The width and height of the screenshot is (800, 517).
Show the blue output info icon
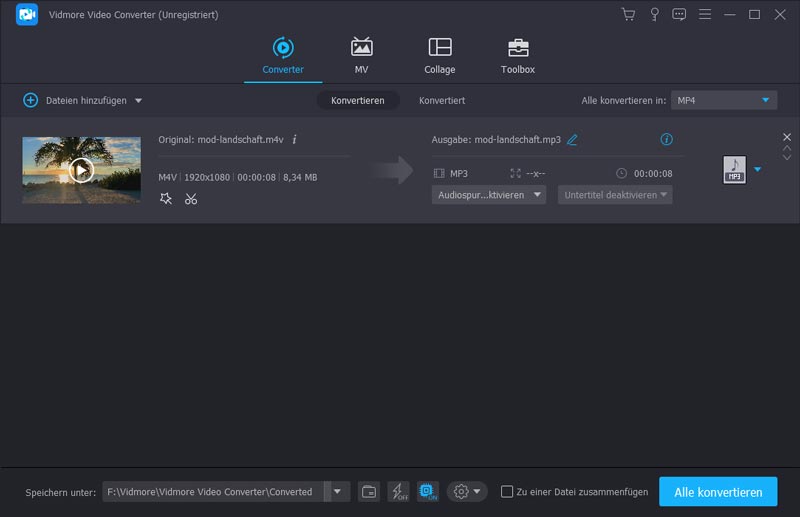pos(667,140)
